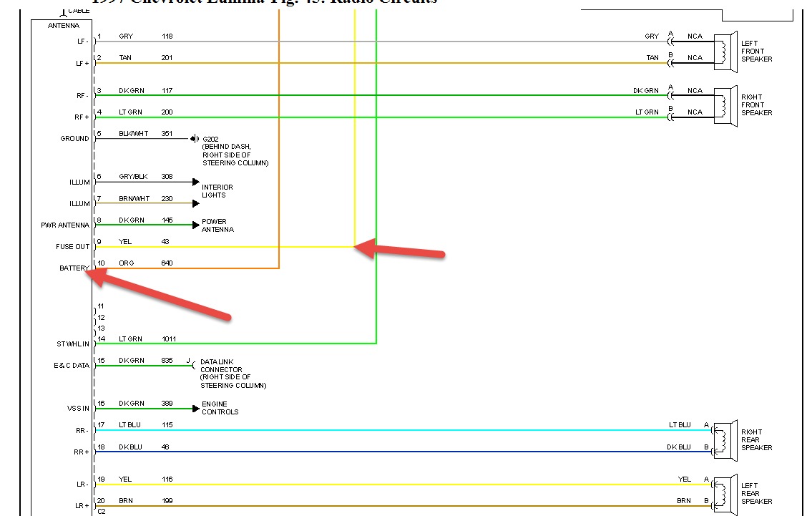Viewport: 812px width, 516px height.
Task: Click the arrowhead pointing to ENGINE CONTROLS
Action: tap(196, 408)
